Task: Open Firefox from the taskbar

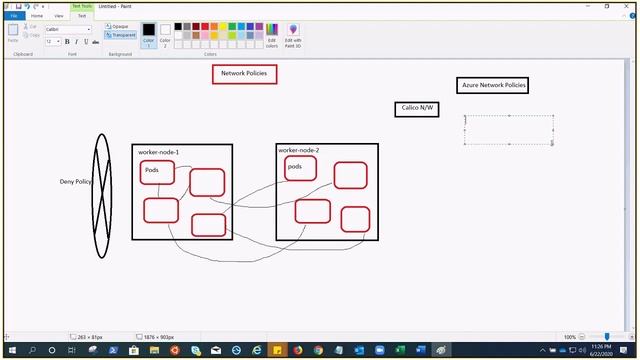Action: [x=298, y=350]
